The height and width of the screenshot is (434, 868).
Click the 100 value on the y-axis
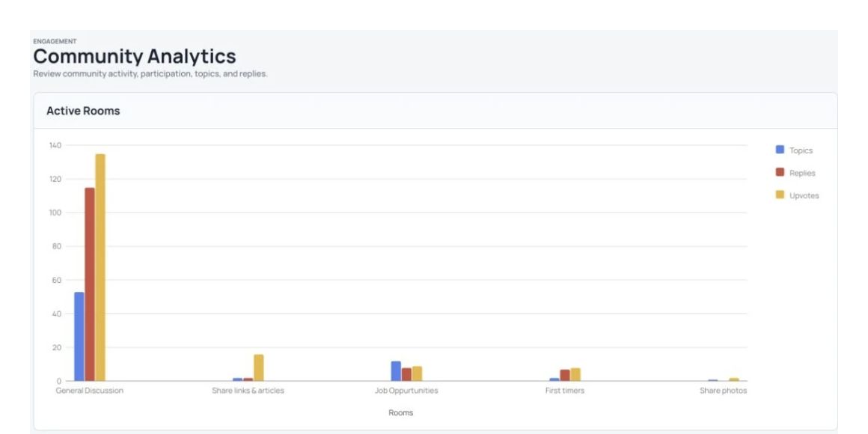(x=55, y=213)
